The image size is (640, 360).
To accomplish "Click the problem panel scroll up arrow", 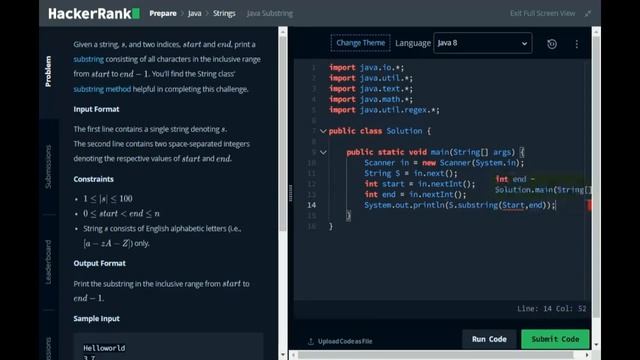I will pyautogui.click(x=283, y=31).
